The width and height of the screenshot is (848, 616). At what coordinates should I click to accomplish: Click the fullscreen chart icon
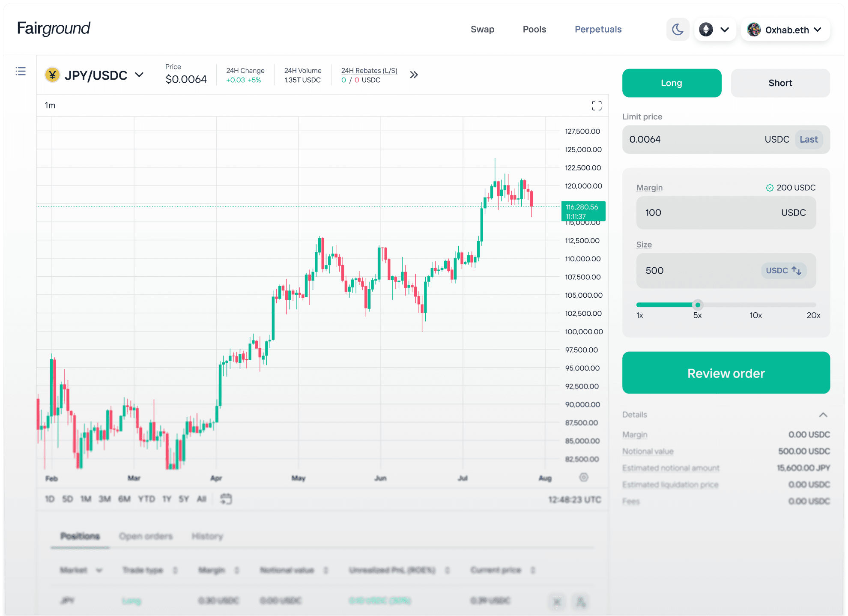point(597,105)
